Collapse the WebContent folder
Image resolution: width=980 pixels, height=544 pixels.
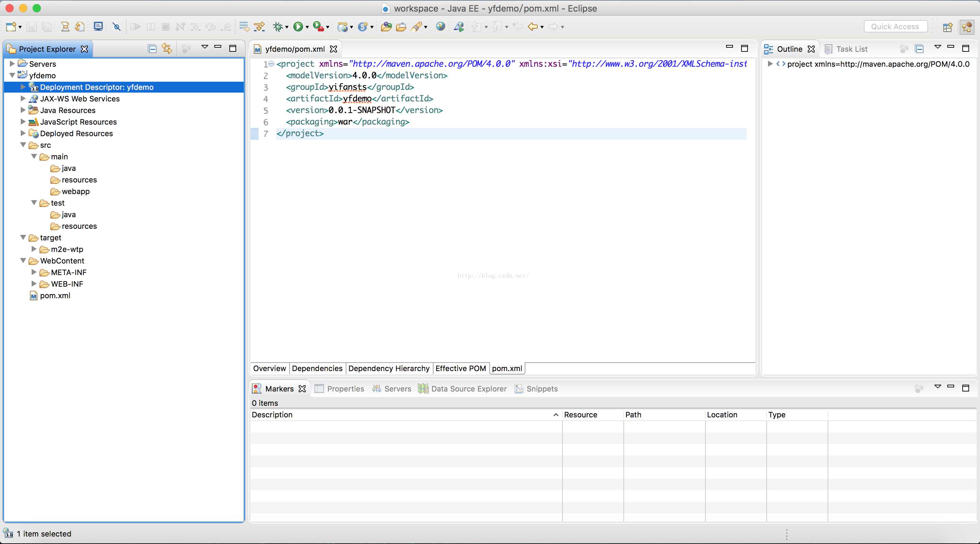tap(23, 261)
